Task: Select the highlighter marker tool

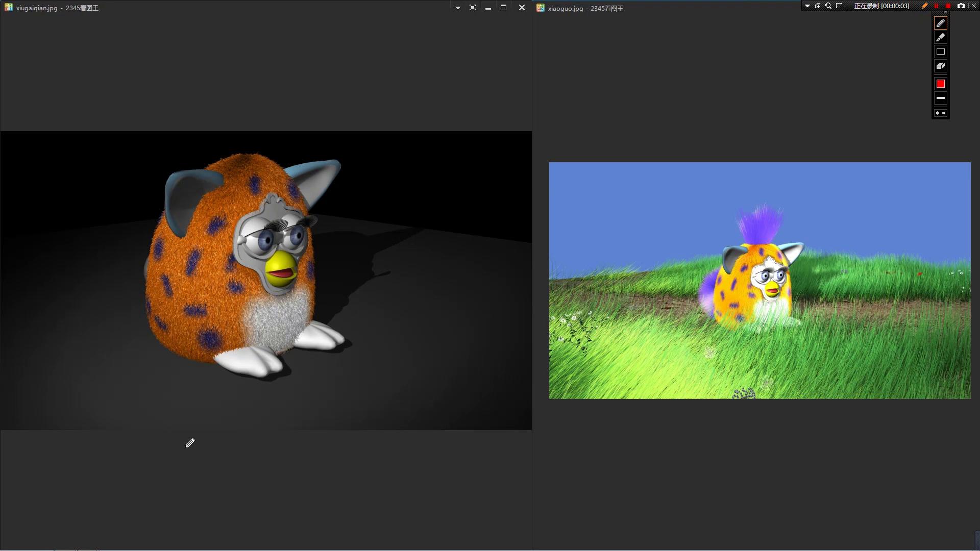Action: (941, 37)
